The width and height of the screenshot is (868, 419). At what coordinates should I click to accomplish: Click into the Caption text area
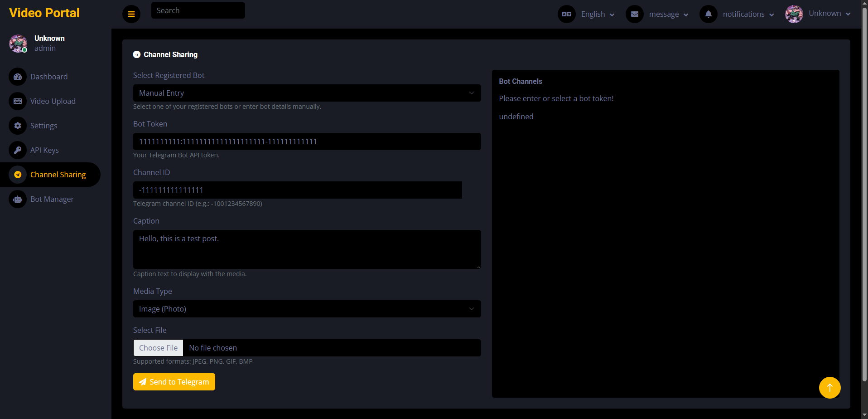point(307,249)
